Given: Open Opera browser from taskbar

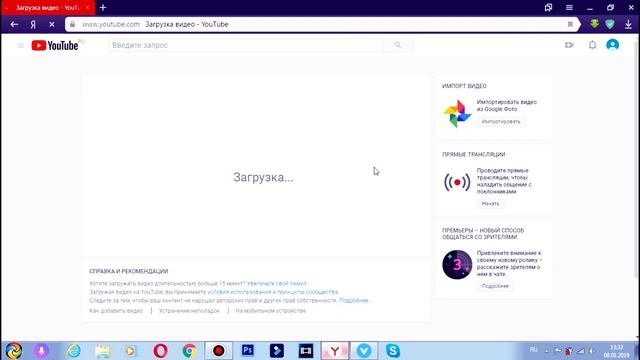Looking at the screenshot, I should point(160,351).
